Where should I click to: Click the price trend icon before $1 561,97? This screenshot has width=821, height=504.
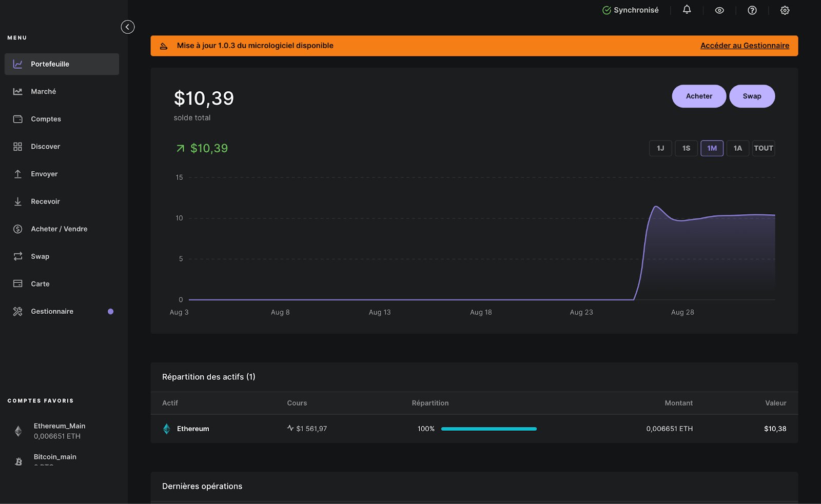pos(290,428)
